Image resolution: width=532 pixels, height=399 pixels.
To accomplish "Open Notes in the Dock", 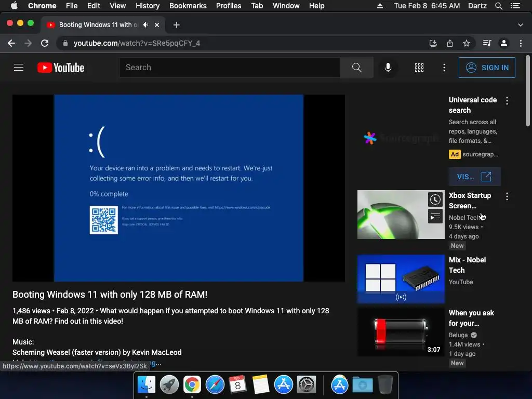I will [261, 385].
